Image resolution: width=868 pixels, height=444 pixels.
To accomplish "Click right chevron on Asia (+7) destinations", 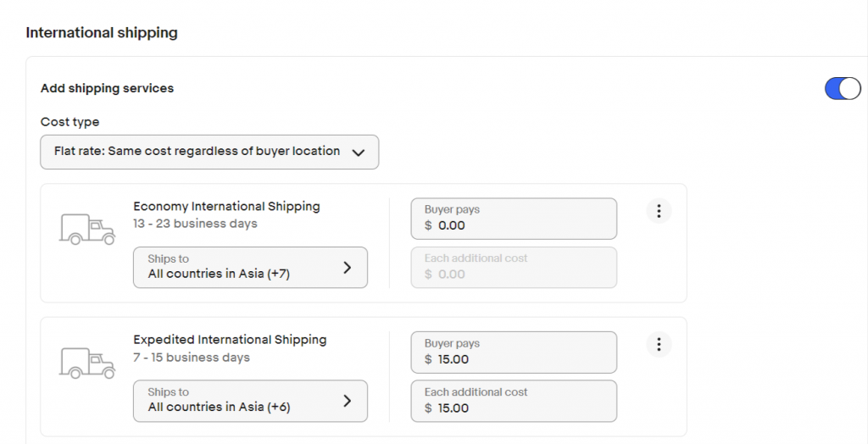I will 347,268.
